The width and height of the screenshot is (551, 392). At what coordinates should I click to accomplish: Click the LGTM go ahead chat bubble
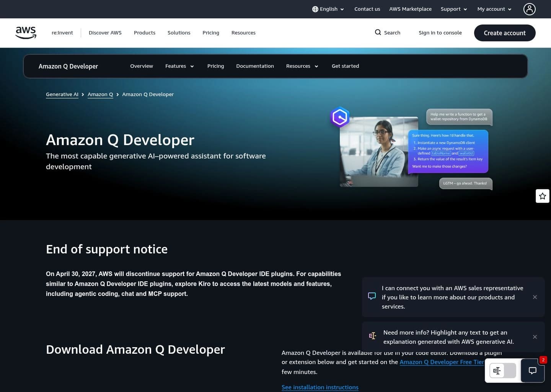(x=465, y=183)
